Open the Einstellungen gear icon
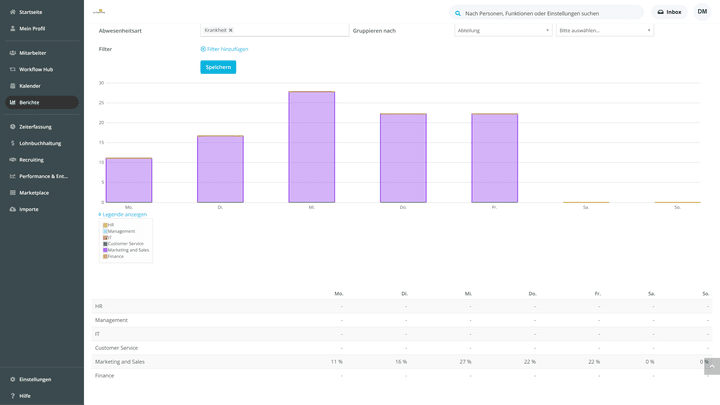This screenshot has height=405, width=720. click(13, 380)
